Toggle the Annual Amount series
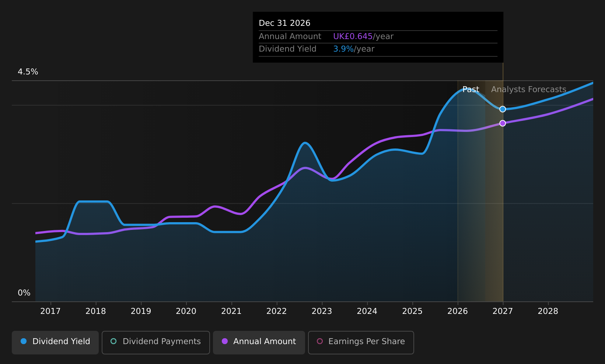Viewport: 605px width, 364px height. (x=259, y=343)
